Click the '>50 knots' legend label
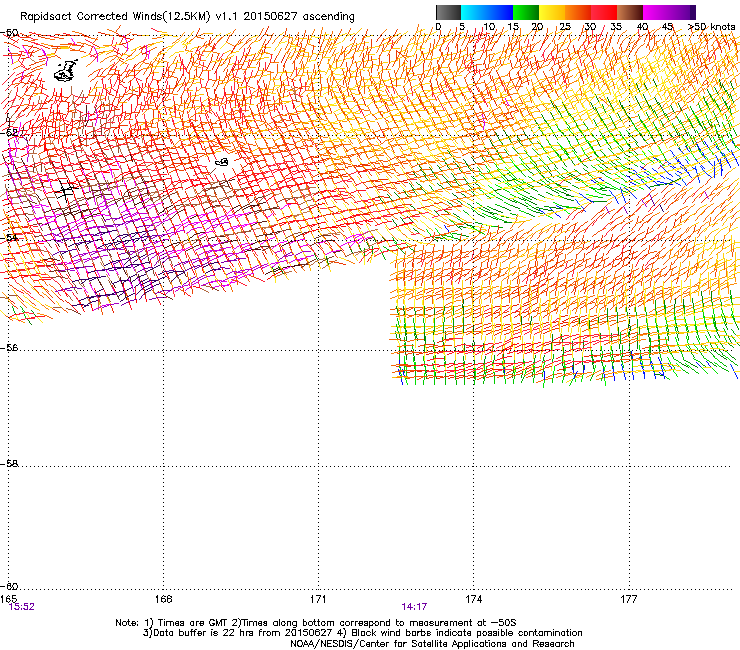740x650 pixels. [712, 27]
